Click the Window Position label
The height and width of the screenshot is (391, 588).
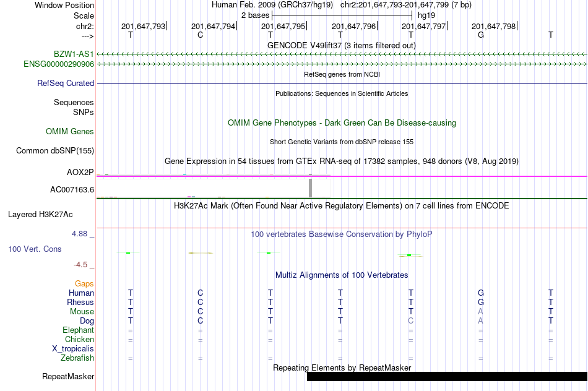tap(64, 5)
